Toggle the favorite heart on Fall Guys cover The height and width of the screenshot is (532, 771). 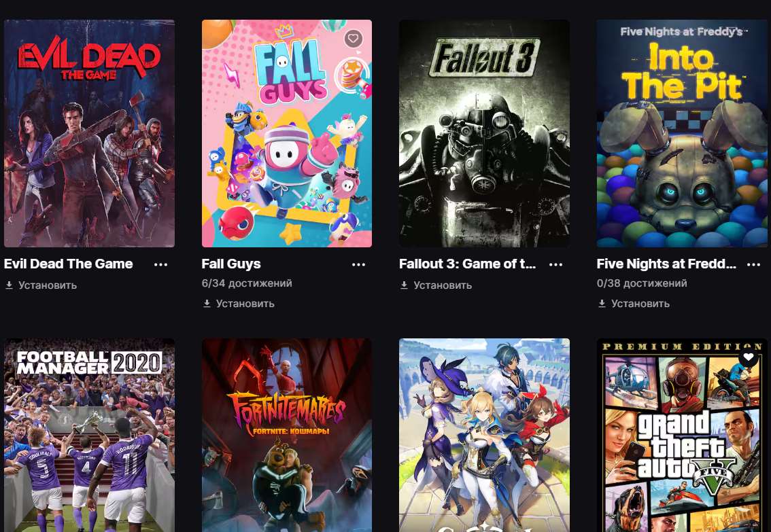coord(353,38)
